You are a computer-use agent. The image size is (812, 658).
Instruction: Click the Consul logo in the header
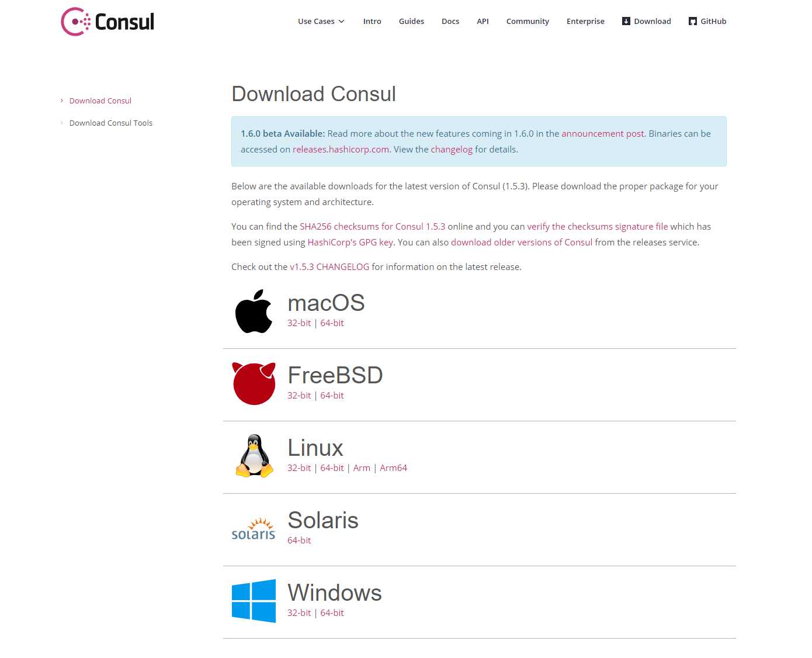[107, 22]
